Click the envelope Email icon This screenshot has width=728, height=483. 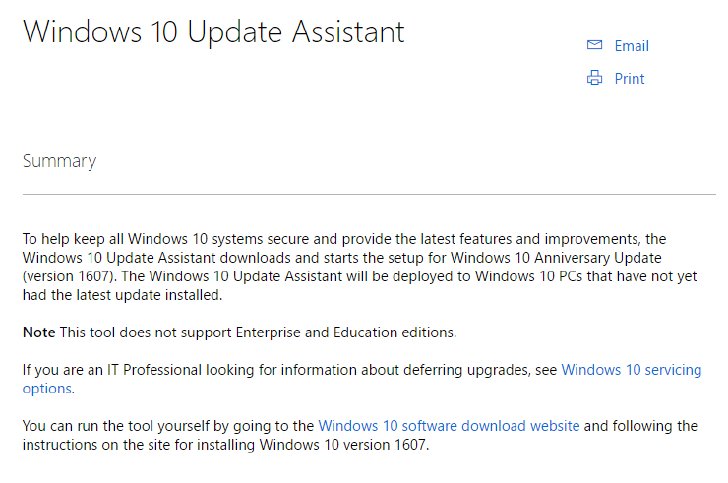pyautogui.click(x=594, y=45)
